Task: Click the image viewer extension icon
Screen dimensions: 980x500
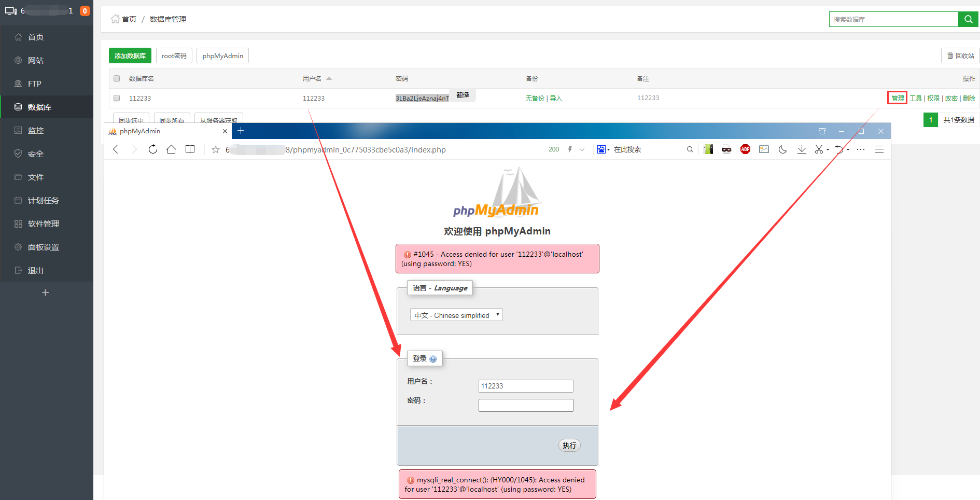Action: (764, 149)
